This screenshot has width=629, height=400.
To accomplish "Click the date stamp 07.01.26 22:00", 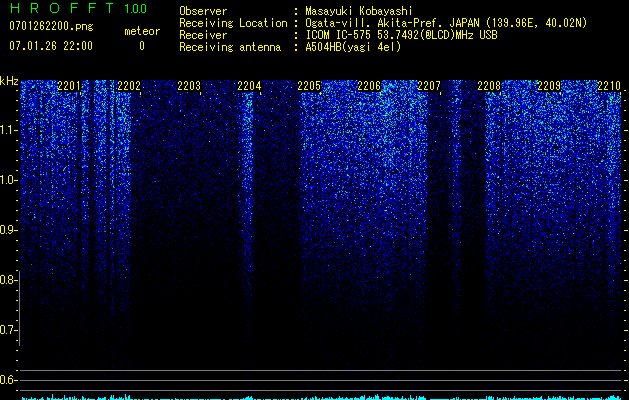I will (51, 46).
